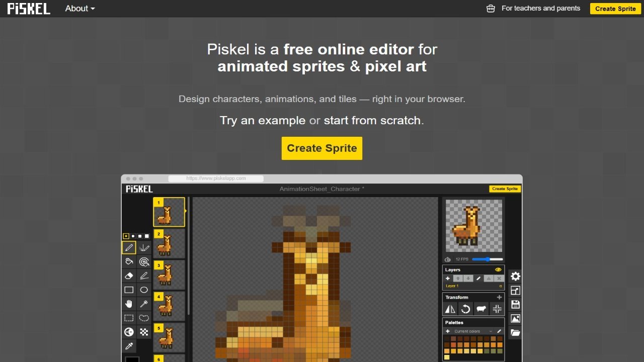Click the edit palette pencil icon

[x=499, y=331]
